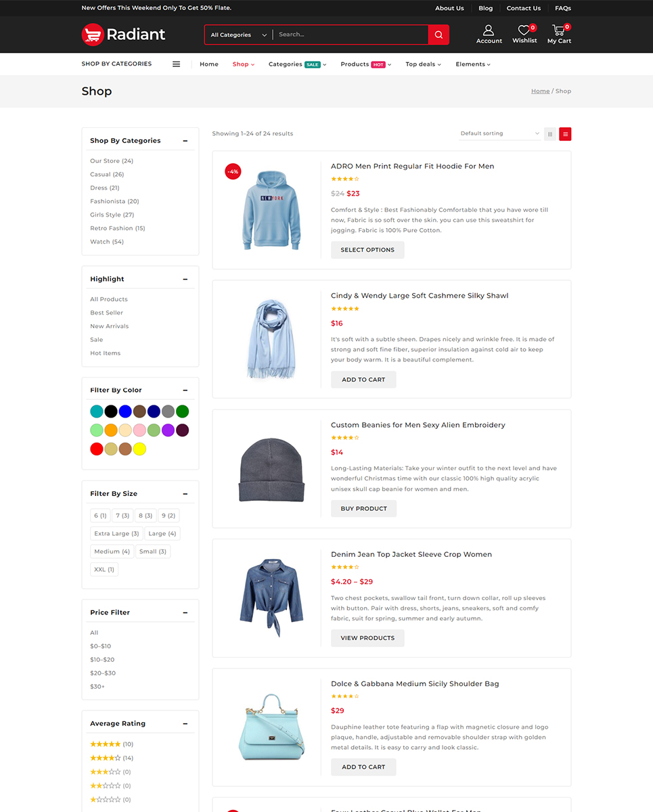Click into the search text field
The width and height of the screenshot is (653, 812).
coord(351,35)
